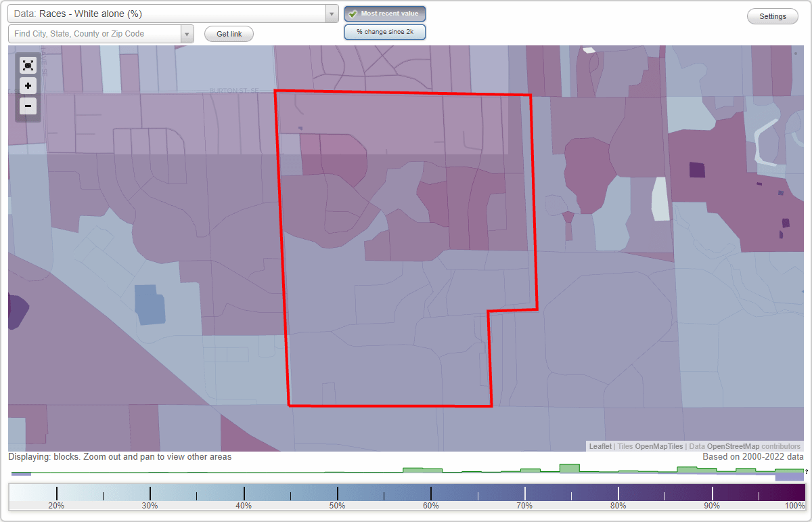Click the fit-to-extent icon above zoom controls

click(x=28, y=65)
